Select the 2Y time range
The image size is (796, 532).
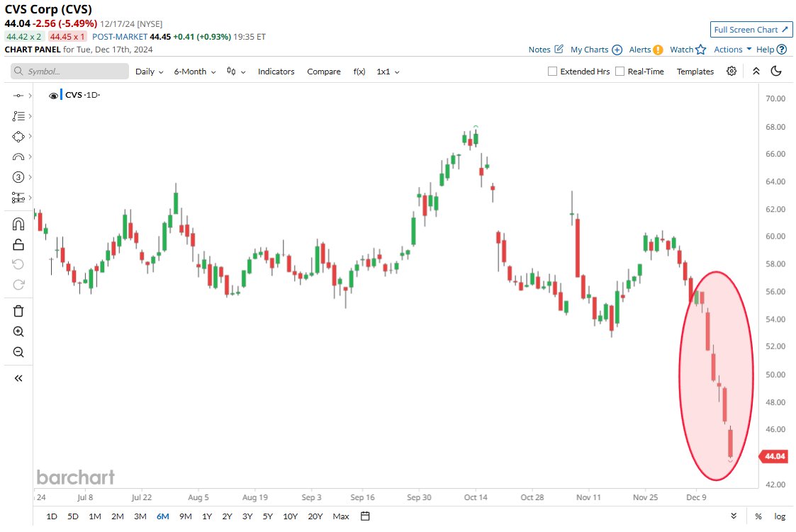227,516
